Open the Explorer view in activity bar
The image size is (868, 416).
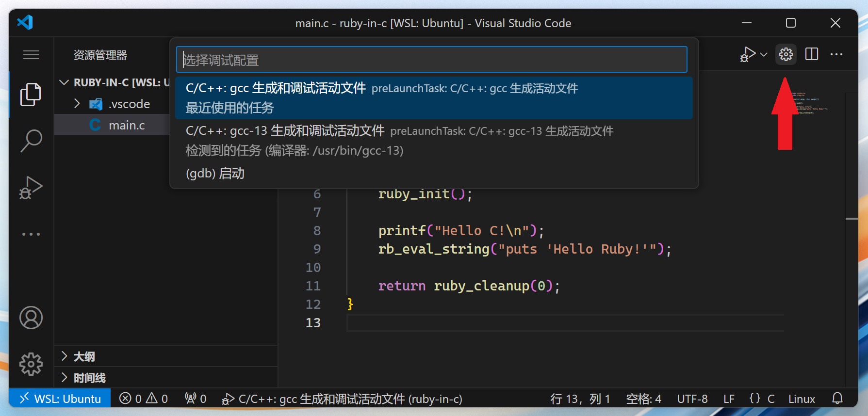[31, 94]
